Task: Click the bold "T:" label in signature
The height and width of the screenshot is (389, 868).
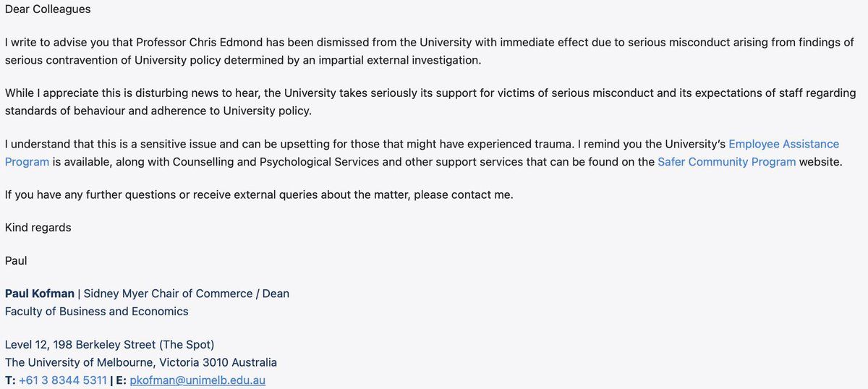Action: [9, 380]
